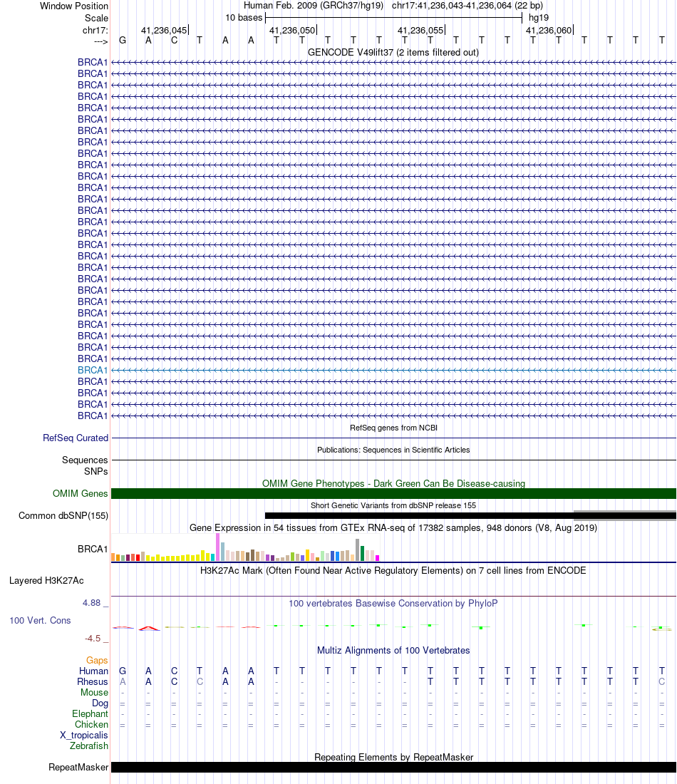Open the GTEx Gene Expression track title
Screen dimensions: 677x784
click(393, 527)
